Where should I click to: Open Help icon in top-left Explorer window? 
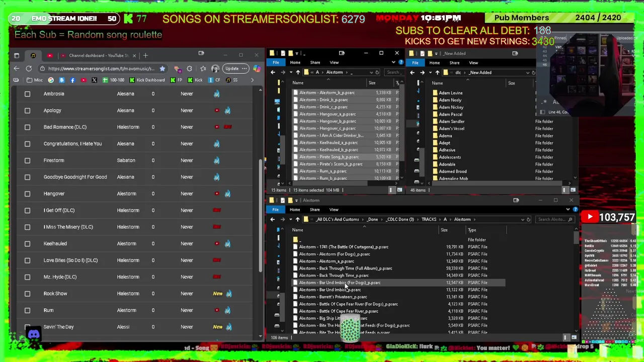401,62
